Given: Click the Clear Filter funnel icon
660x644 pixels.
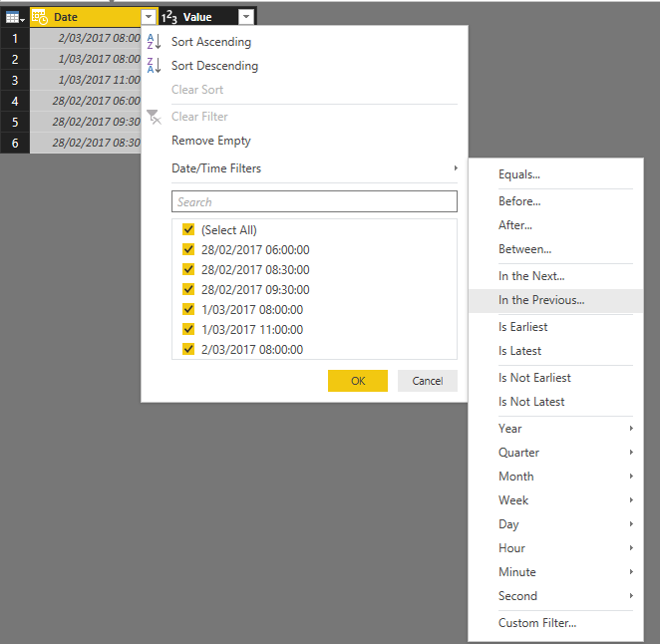Looking at the screenshot, I should click(x=154, y=117).
